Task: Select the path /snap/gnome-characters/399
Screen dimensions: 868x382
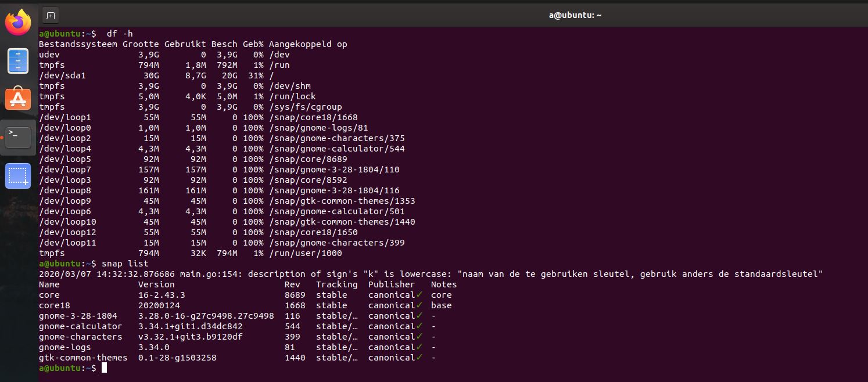Action: point(337,243)
